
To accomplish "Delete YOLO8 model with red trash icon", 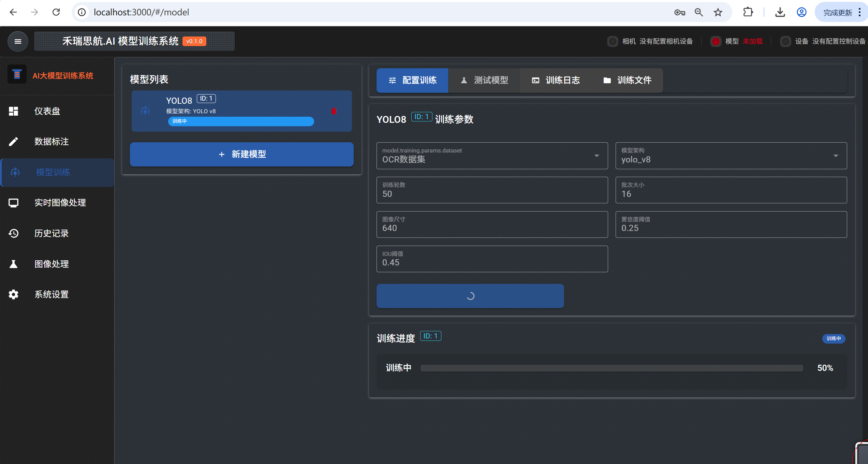I will pos(334,111).
